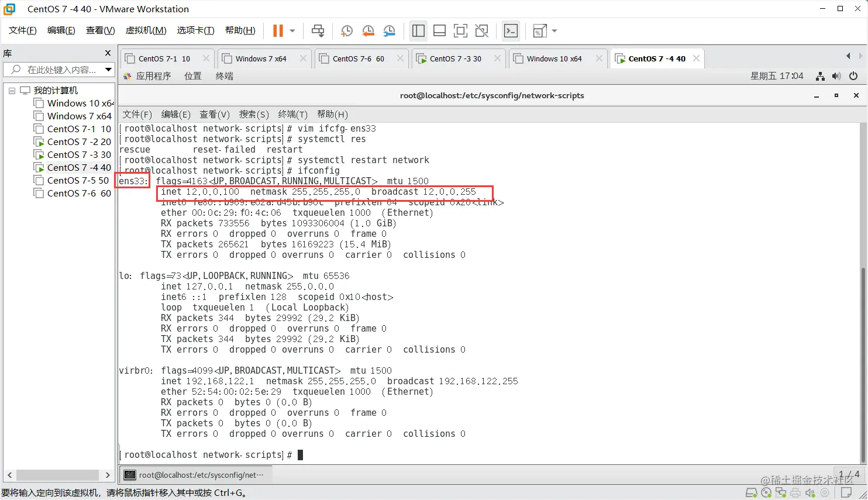Click the guest clock 星期五 17:04
Screen dimensions: 868x500
click(x=777, y=76)
